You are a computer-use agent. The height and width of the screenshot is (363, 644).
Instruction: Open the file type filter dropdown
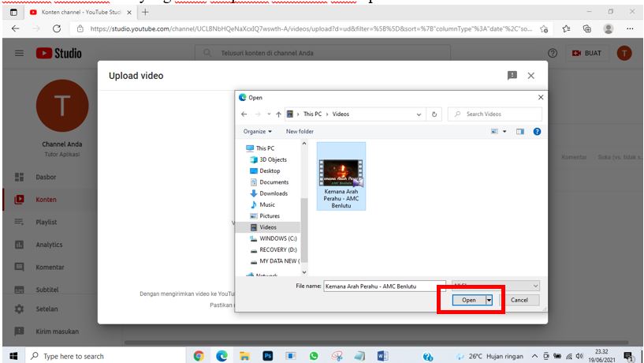[495, 286]
